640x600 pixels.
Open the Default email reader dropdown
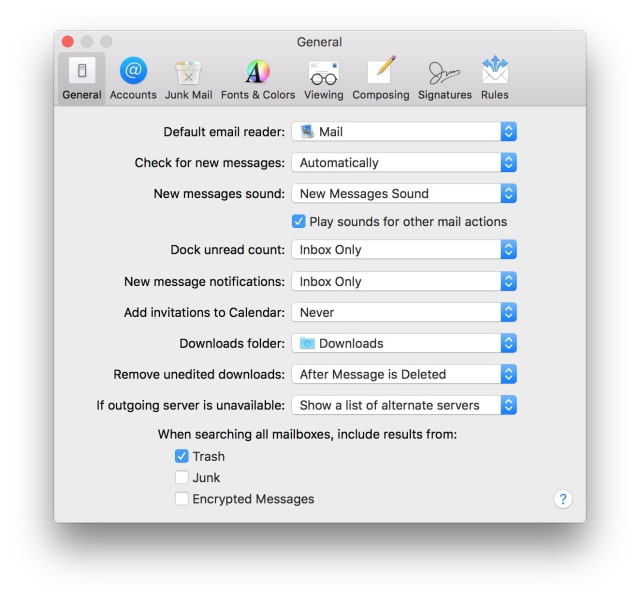404,132
